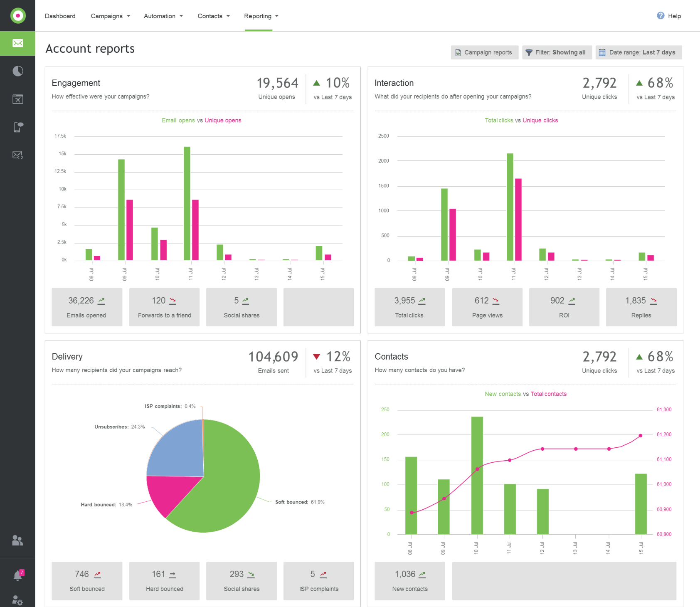This screenshot has width=700, height=607.
Task: Open the Date range: Last 7 days selector
Action: (x=638, y=52)
